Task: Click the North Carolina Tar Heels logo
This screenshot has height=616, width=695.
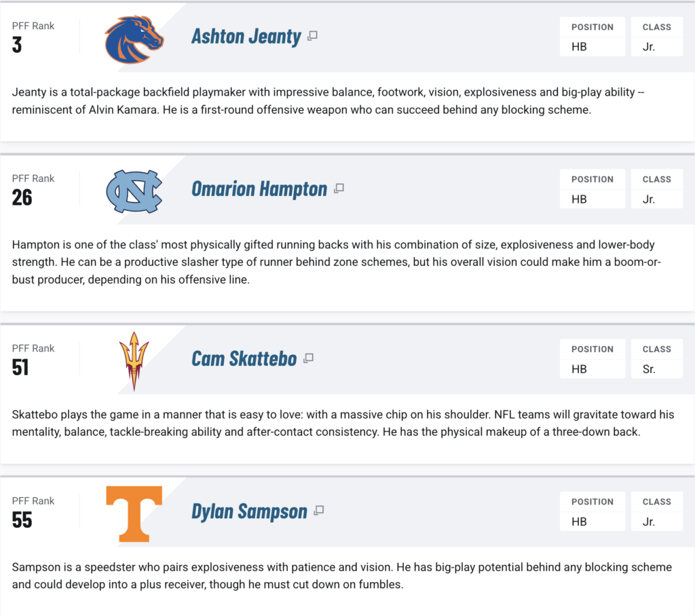Action: [x=134, y=191]
